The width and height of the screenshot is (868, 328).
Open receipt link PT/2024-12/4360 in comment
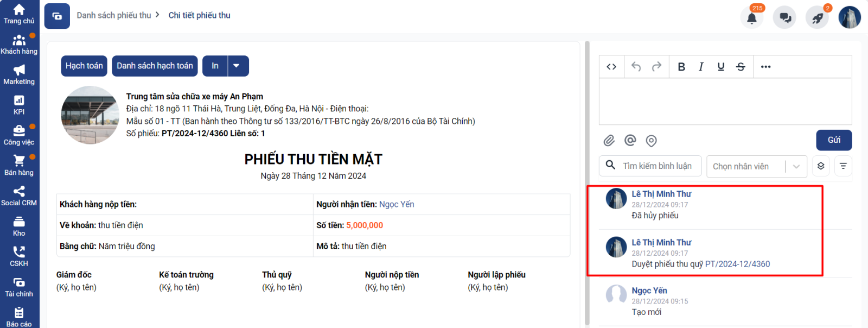(x=737, y=264)
